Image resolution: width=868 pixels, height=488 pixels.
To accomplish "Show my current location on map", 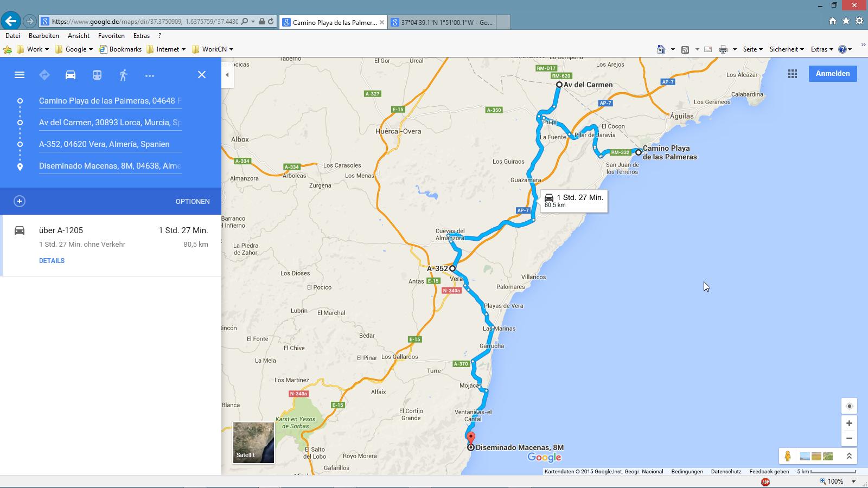I will (849, 406).
